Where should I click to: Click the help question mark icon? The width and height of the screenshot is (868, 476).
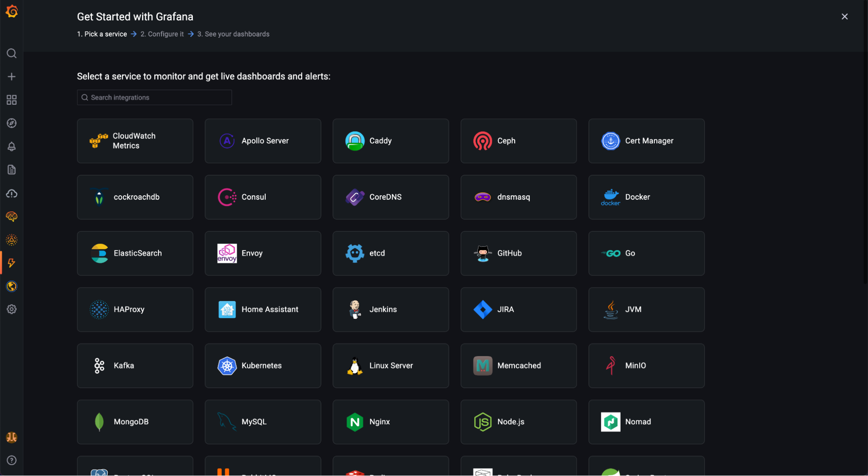12,460
